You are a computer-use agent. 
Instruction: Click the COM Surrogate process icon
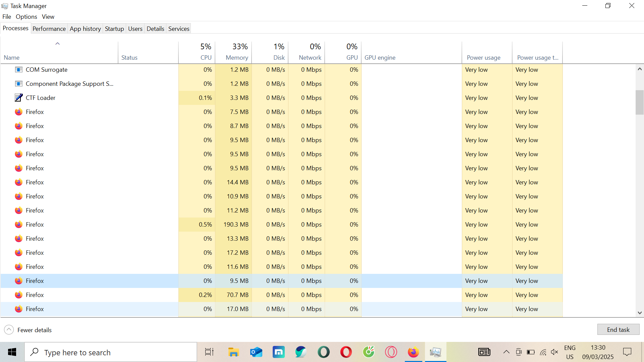[19, 70]
